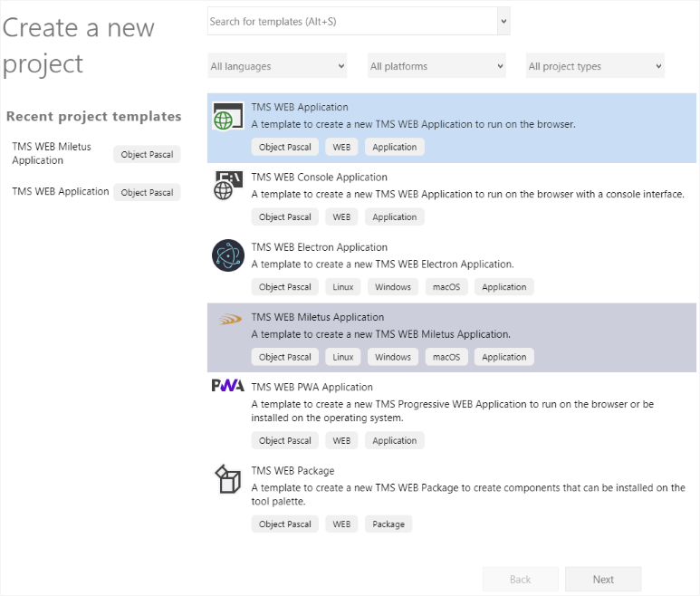This screenshot has height=596, width=700.
Task: Click Object Pascal tag under TMS WEB Application
Action: pyautogui.click(x=285, y=147)
